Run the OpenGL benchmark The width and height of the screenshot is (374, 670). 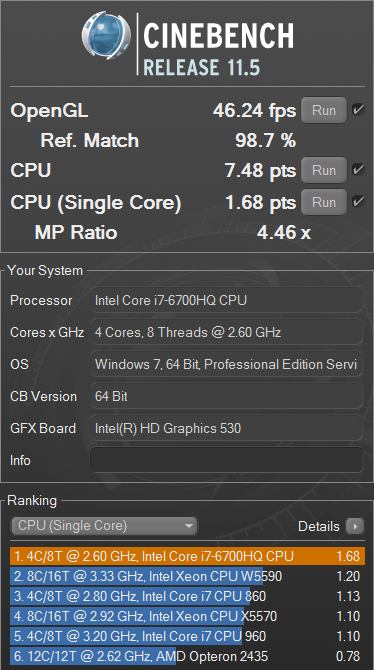(x=324, y=110)
